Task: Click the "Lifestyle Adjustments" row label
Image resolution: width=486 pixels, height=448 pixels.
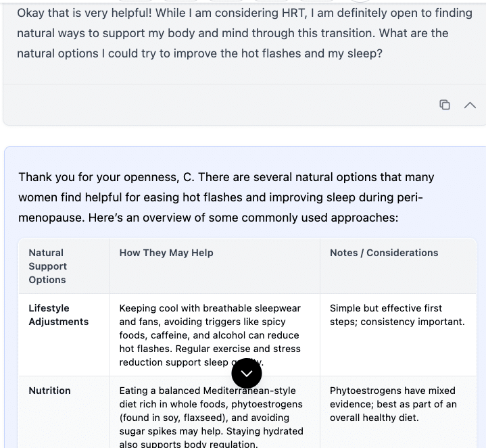Action: (x=58, y=315)
